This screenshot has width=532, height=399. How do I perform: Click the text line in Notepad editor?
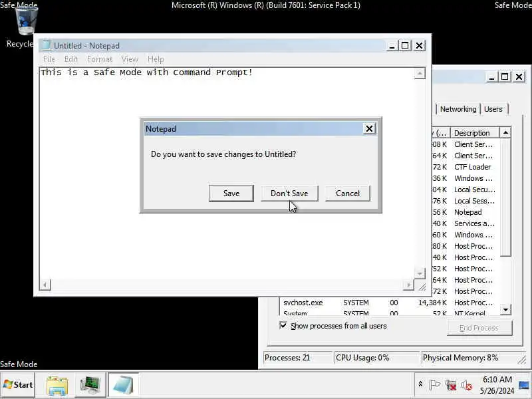[146, 72]
